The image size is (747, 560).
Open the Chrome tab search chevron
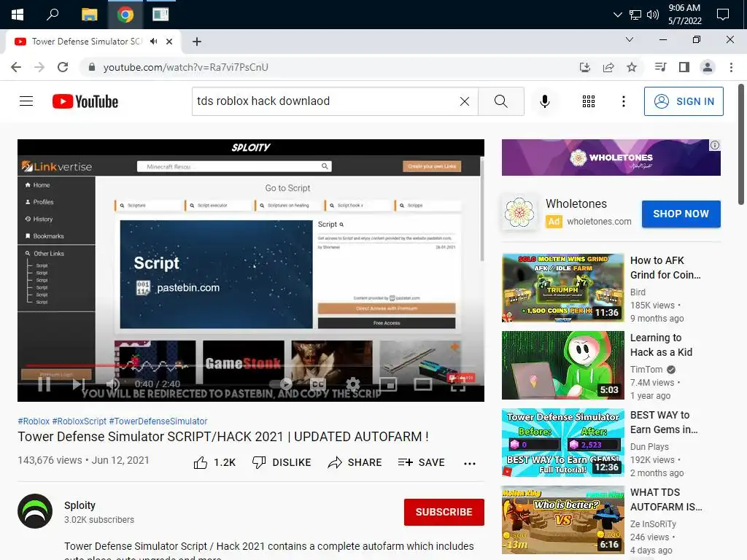(630, 39)
